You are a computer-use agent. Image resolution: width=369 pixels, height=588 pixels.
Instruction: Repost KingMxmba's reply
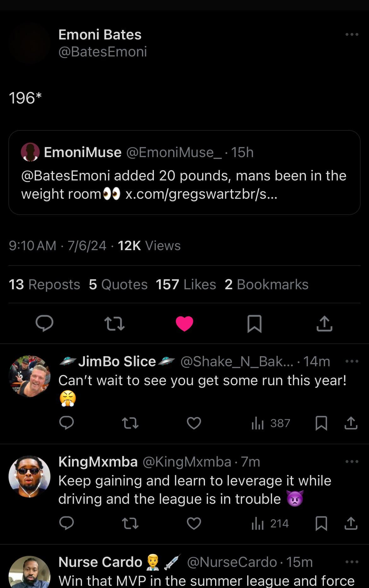coord(130,523)
